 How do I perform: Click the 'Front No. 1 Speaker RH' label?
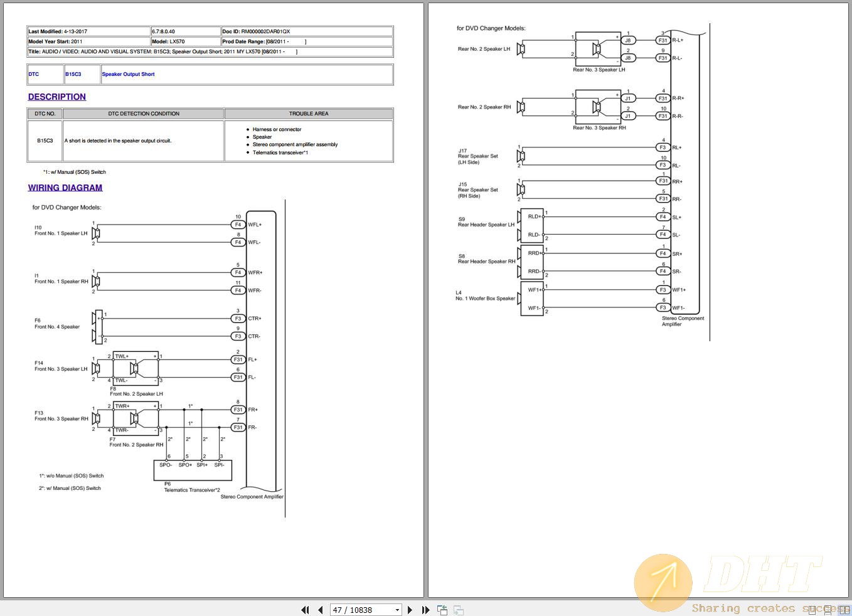61,282
